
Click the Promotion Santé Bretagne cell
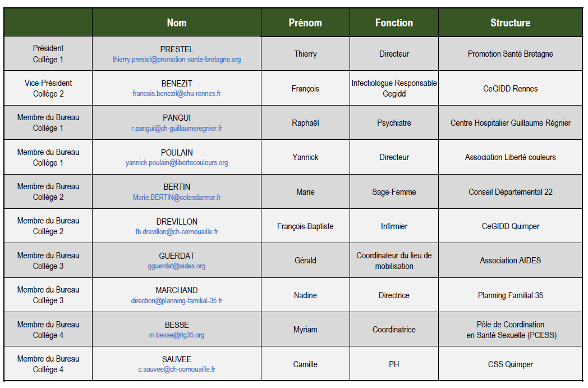click(x=511, y=54)
